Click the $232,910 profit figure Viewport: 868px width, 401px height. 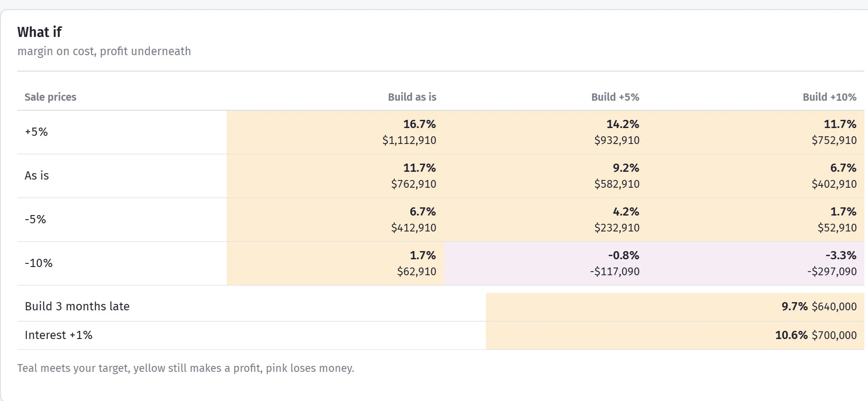(x=617, y=228)
